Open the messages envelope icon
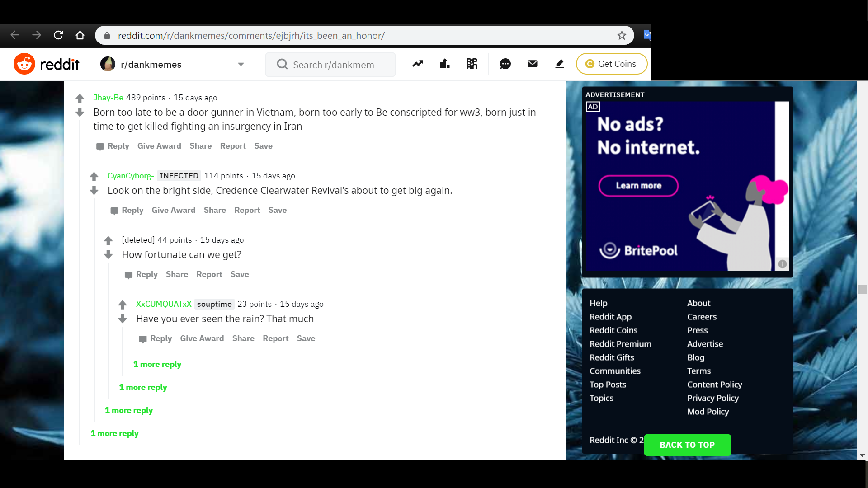This screenshot has width=868, height=488. point(533,64)
